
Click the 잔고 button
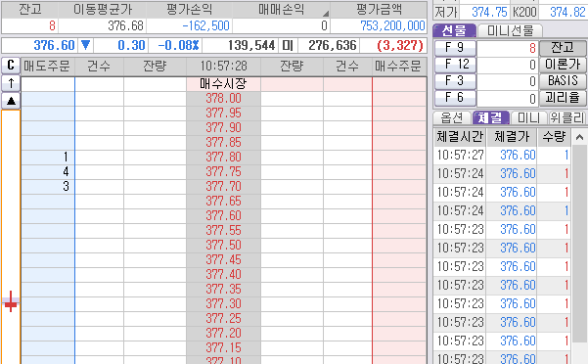(x=563, y=48)
